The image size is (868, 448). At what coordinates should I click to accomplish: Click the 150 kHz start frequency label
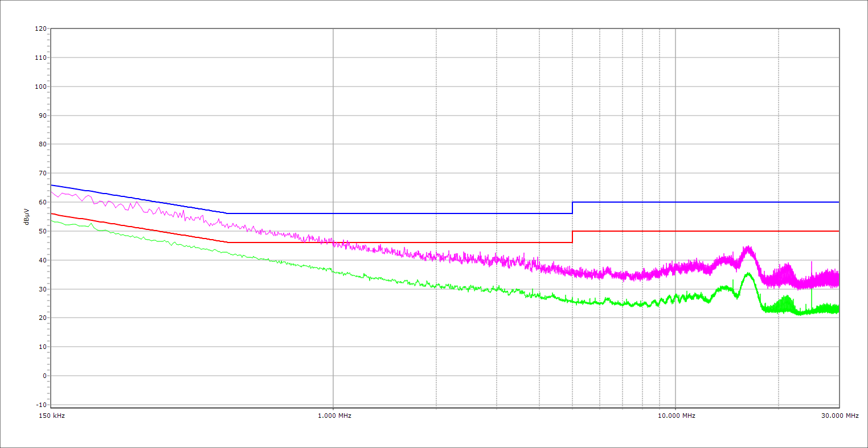tap(51, 416)
